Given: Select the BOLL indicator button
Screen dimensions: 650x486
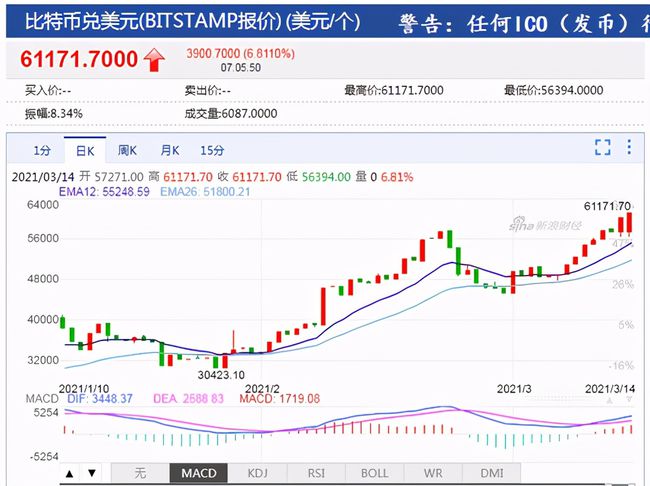Looking at the screenshot, I should pos(374,473).
